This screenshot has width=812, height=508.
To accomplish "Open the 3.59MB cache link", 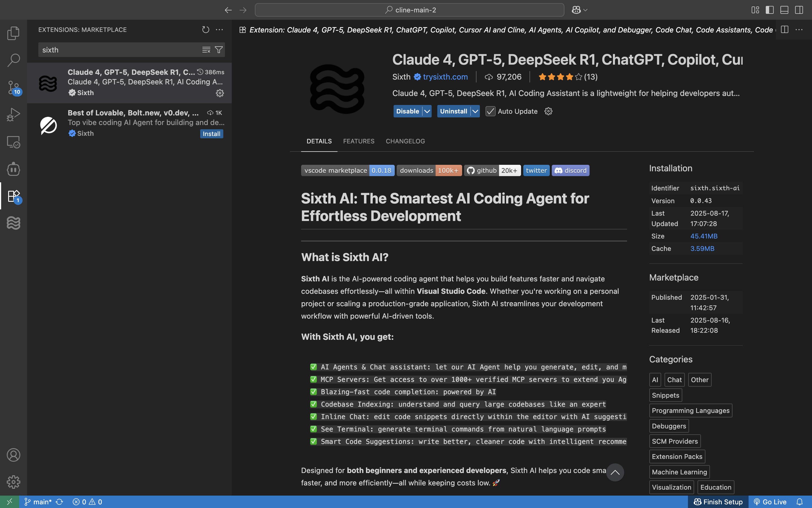I will (x=702, y=249).
